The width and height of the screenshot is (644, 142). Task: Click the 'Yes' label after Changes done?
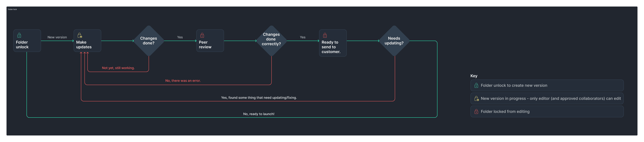(x=180, y=37)
